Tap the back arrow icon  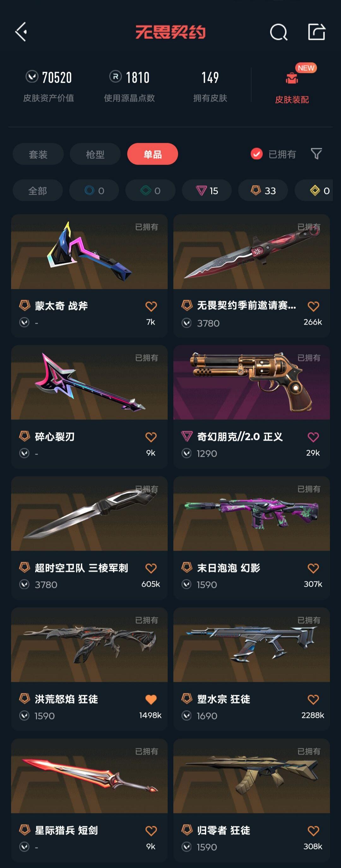coord(21,32)
